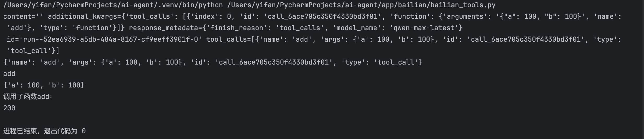
Task: Click the wrapped line 'tool_call'}]
Action: coord(33,51)
